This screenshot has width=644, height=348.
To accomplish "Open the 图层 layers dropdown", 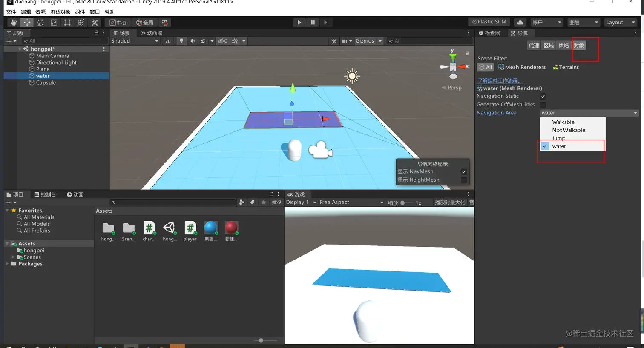I will [584, 23].
